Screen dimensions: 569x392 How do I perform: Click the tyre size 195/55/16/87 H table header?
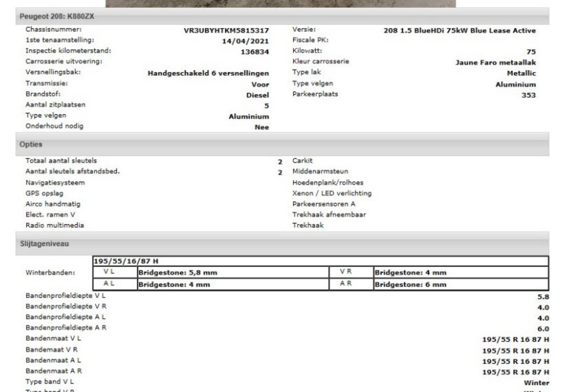tap(126, 261)
